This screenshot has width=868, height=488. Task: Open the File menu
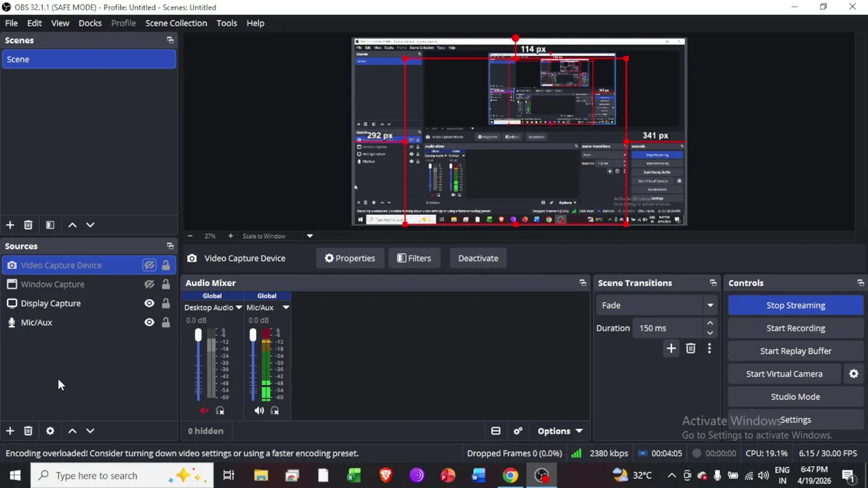[12, 23]
